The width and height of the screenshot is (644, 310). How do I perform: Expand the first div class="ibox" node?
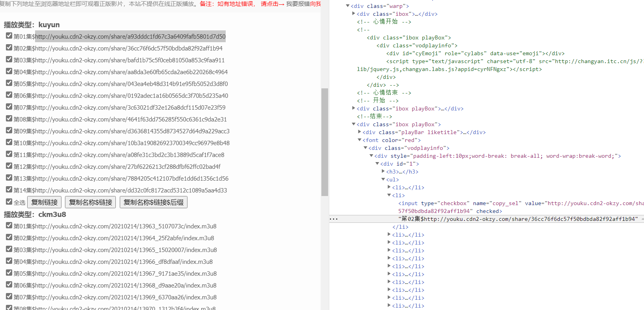coord(354,14)
